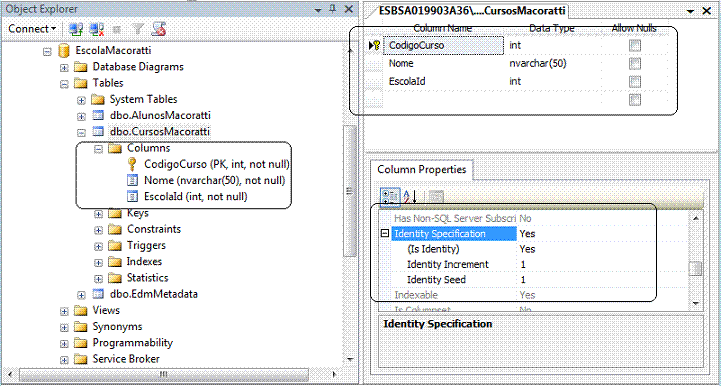The height and width of the screenshot is (386, 721).
Task: Collapse dbo.CursosMacoratti table node
Action: (x=81, y=133)
